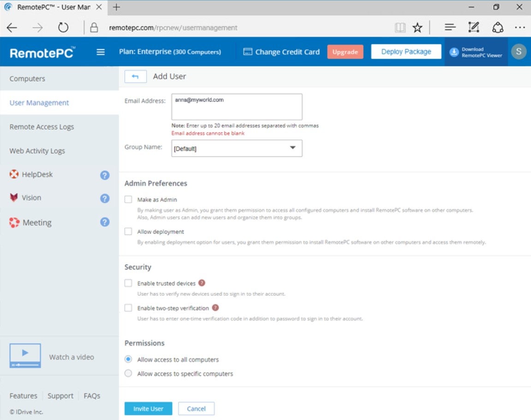The height and width of the screenshot is (420, 531).
Task: Tick Enable trusted devices checkbox
Action: tap(128, 283)
